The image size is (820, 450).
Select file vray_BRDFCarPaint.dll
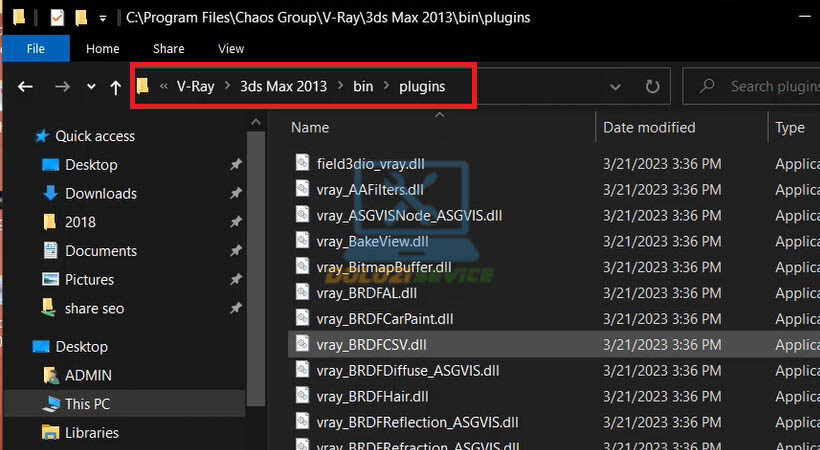click(x=385, y=319)
